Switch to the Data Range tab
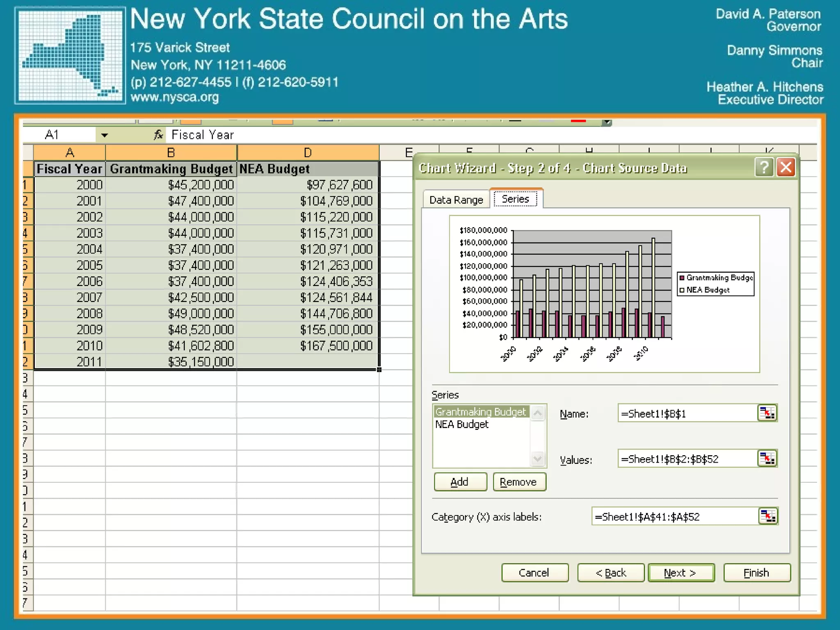 click(x=456, y=200)
